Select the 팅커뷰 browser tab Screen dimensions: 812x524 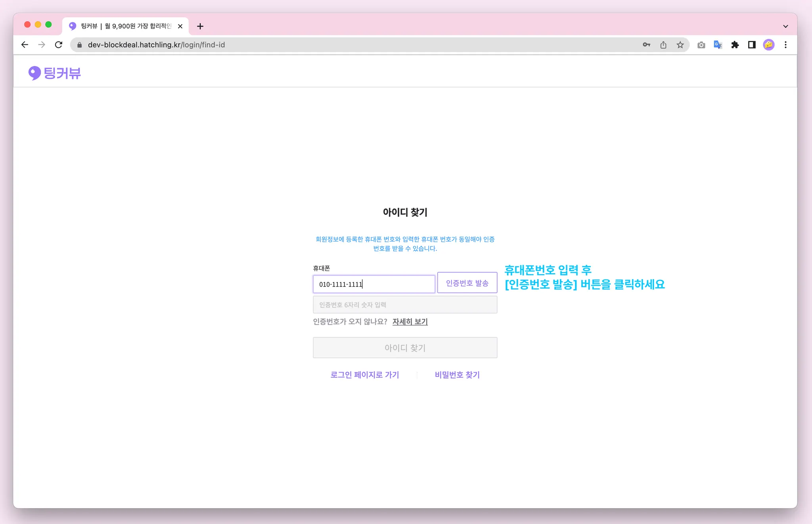(x=123, y=26)
